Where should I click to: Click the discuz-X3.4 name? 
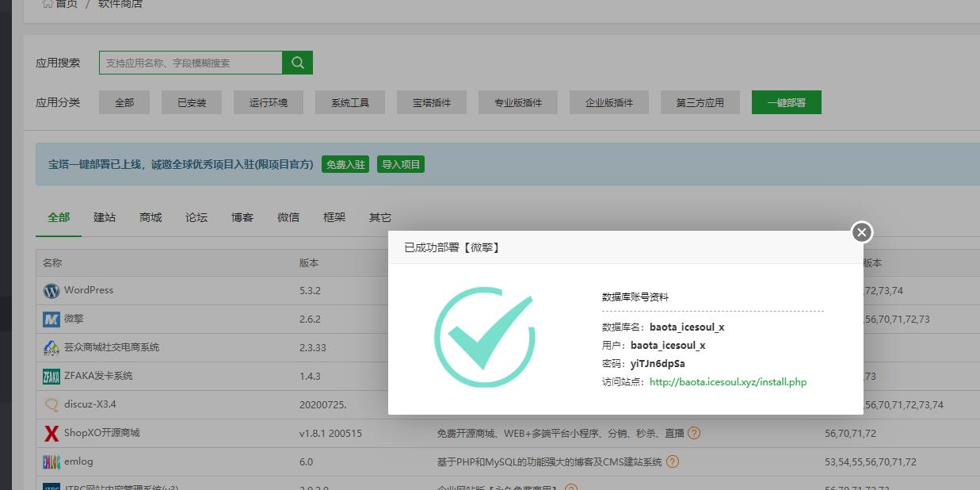(x=90, y=404)
